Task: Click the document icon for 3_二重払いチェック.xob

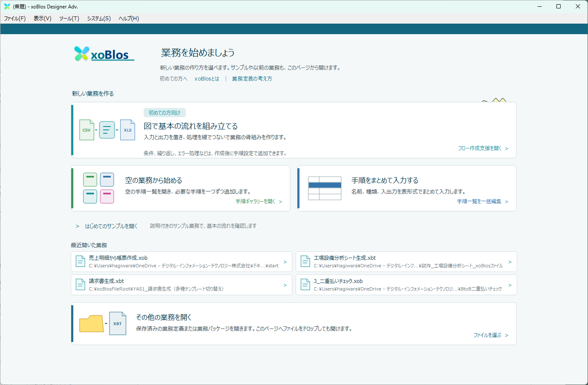Action: 305,285
